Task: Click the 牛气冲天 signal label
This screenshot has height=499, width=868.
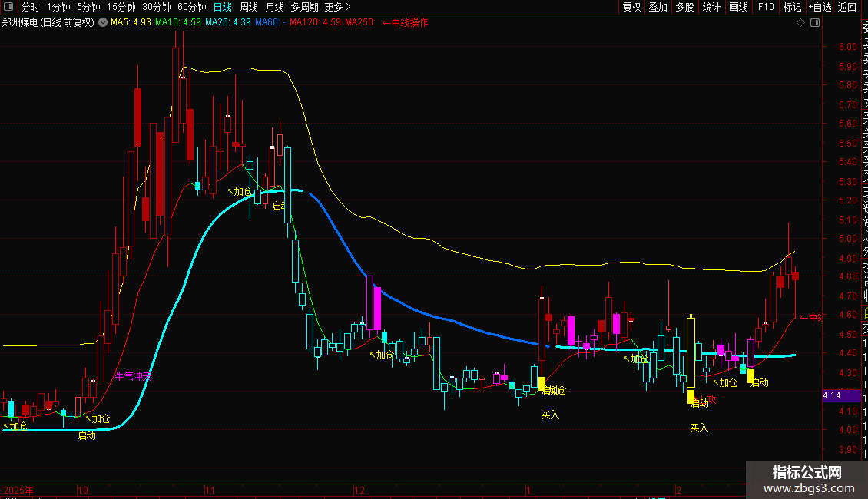Action: [x=133, y=376]
